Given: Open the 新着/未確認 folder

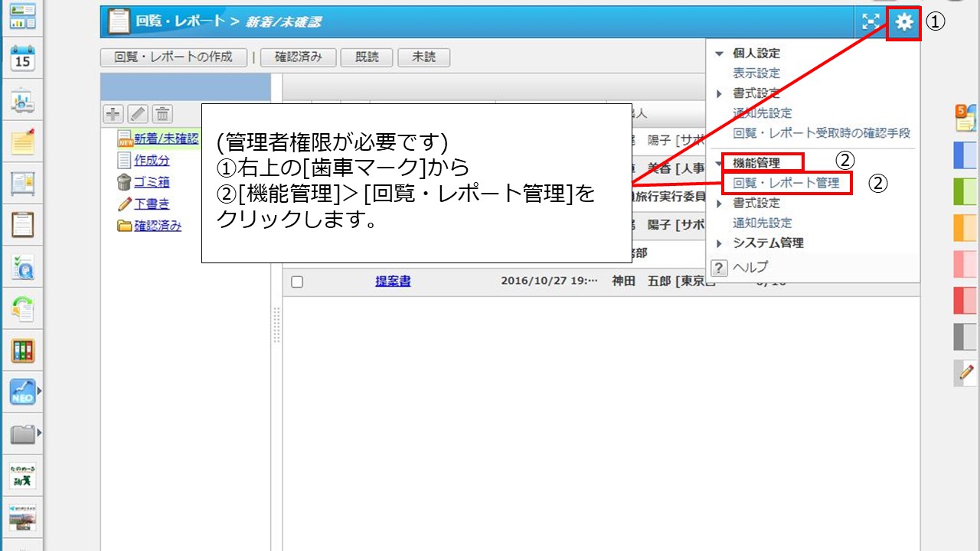Looking at the screenshot, I should [x=166, y=139].
